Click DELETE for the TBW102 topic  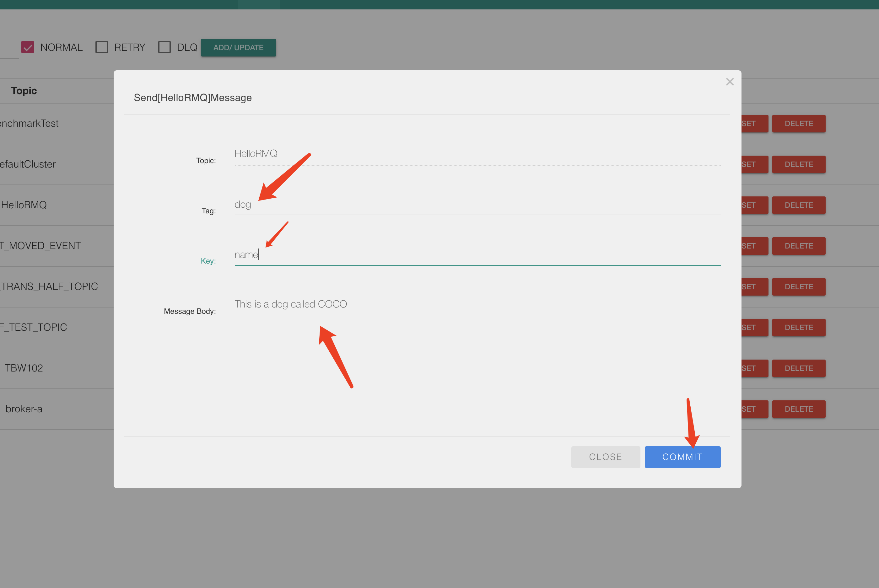coord(798,368)
